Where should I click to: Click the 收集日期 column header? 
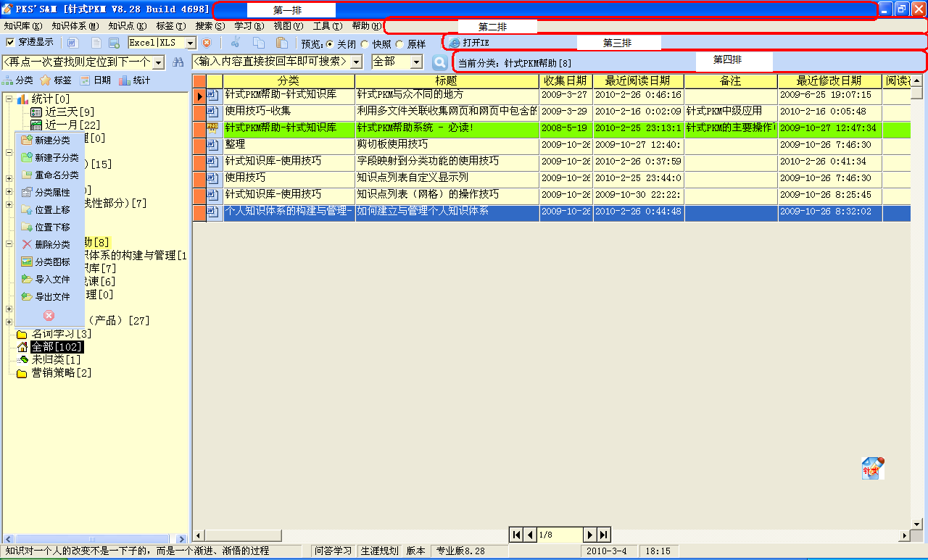click(565, 81)
